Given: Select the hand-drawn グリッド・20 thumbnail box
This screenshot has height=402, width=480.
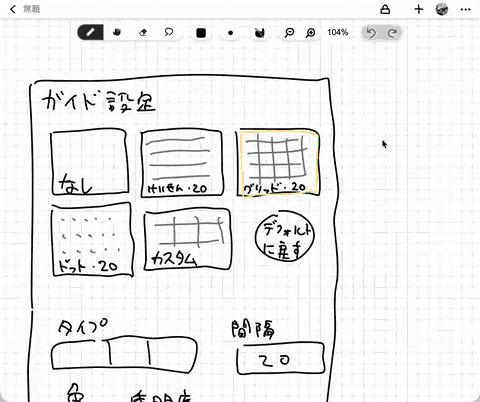Looking at the screenshot, I should pos(279,162).
